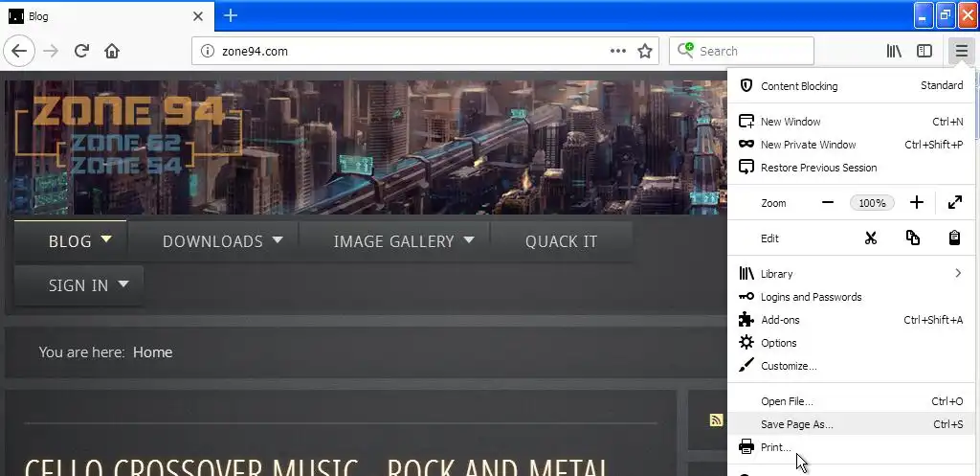Open a new tab with the plus button
This screenshot has height=476, width=980.
[x=230, y=15]
